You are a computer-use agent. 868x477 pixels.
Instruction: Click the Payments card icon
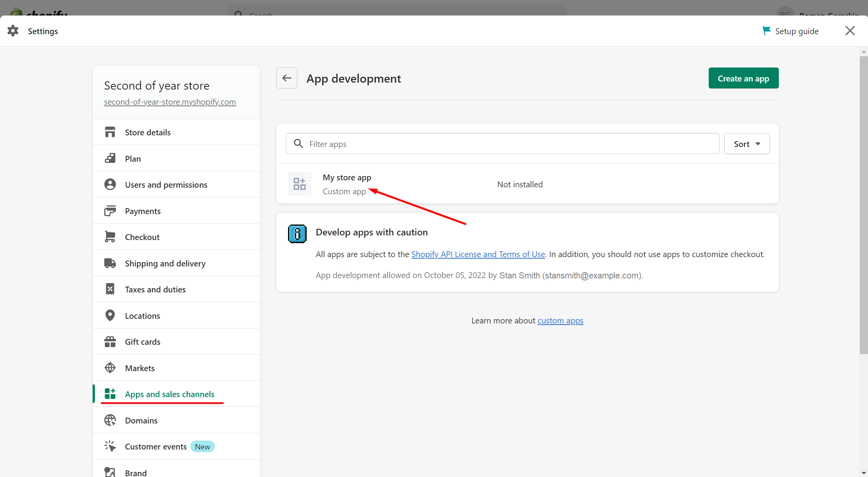pyautogui.click(x=110, y=211)
